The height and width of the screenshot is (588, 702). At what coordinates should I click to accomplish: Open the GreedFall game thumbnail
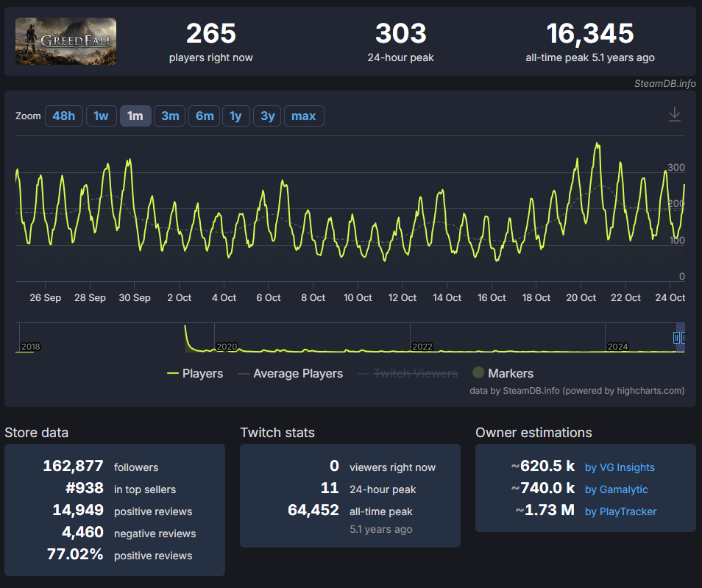pyautogui.click(x=65, y=41)
